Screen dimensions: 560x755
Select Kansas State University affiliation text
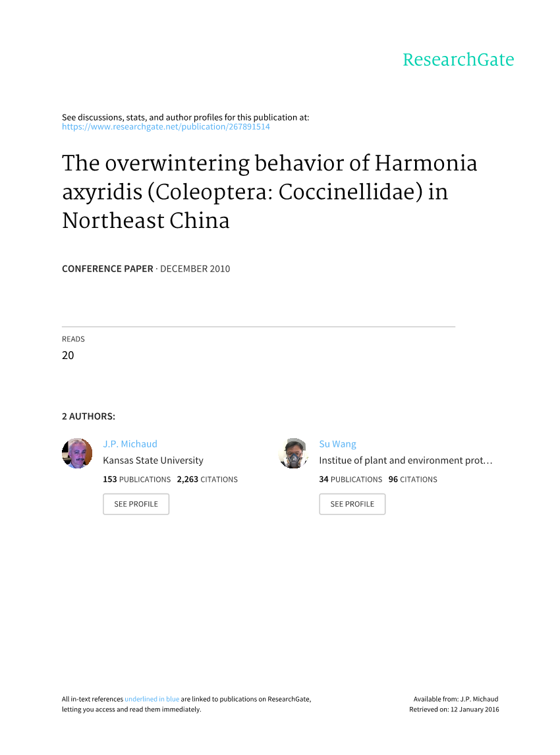point(153,461)
